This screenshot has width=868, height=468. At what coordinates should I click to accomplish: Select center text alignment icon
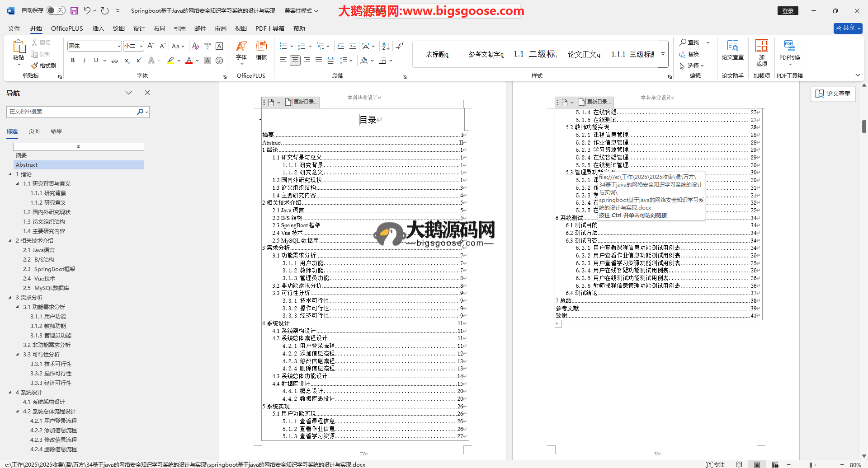pos(295,61)
